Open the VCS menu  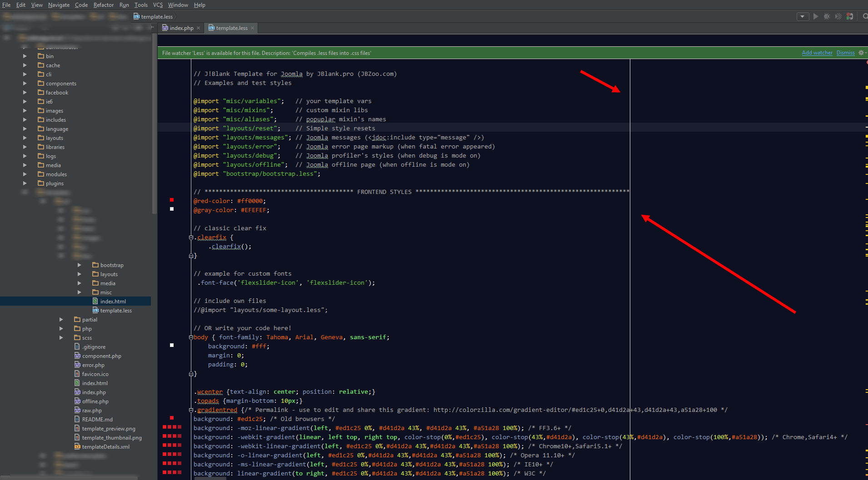[x=158, y=5]
